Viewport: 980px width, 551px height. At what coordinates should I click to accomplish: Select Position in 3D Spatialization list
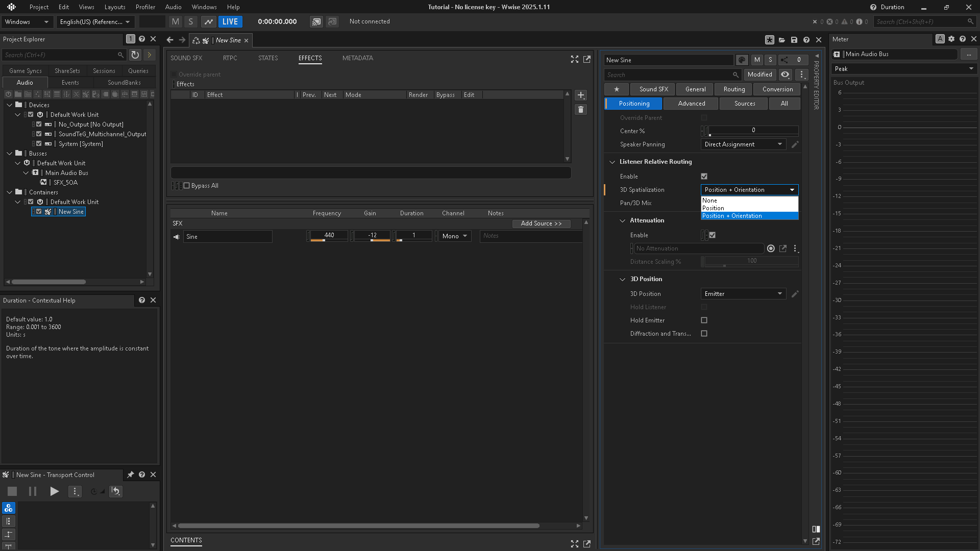pyautogui.click(x=749, y=208)
